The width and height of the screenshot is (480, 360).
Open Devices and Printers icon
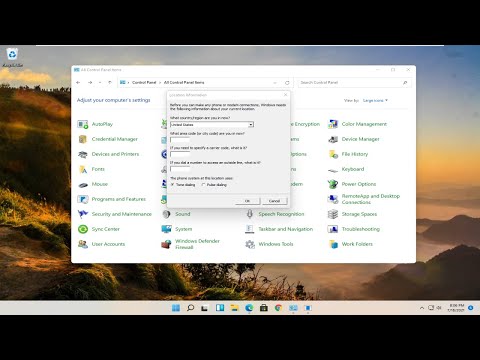point(83,154)
